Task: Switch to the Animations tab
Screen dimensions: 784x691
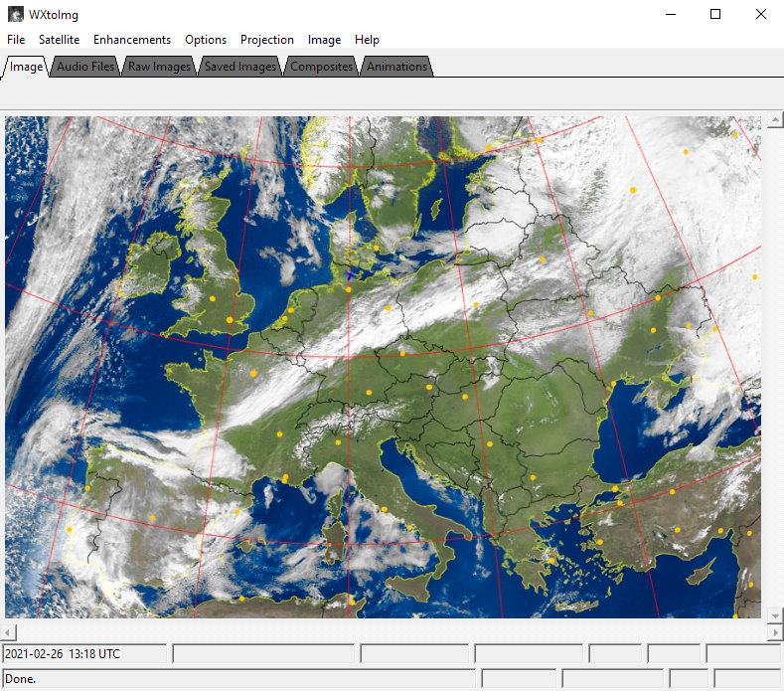Action: (x=395, y=67)
